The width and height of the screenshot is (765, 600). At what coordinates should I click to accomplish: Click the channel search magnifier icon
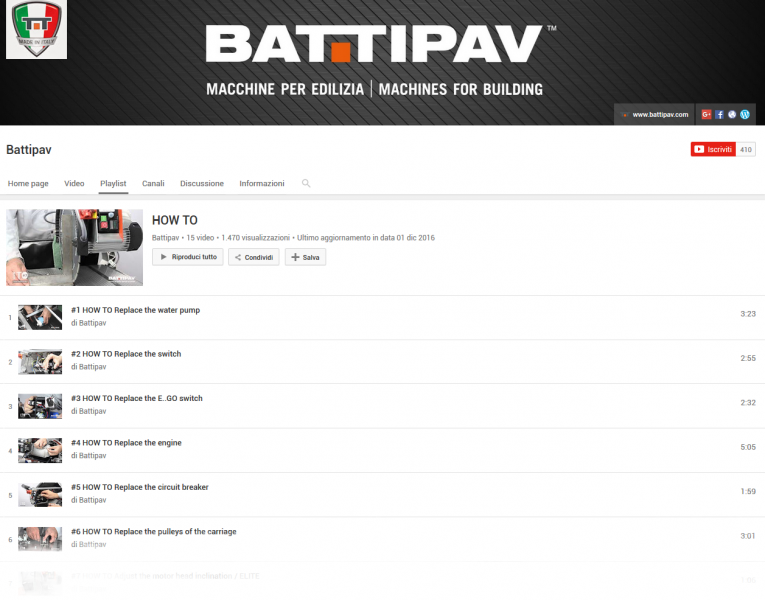pos(306,183)
